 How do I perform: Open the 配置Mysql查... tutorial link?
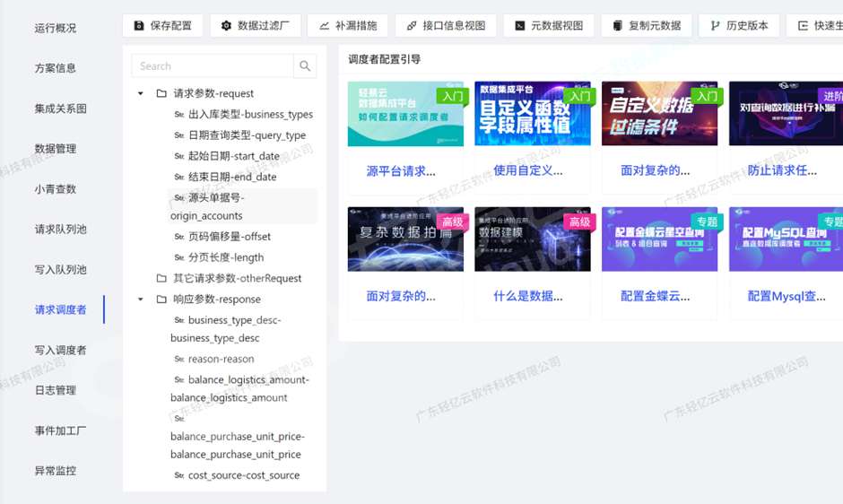[x=787, y=296]
